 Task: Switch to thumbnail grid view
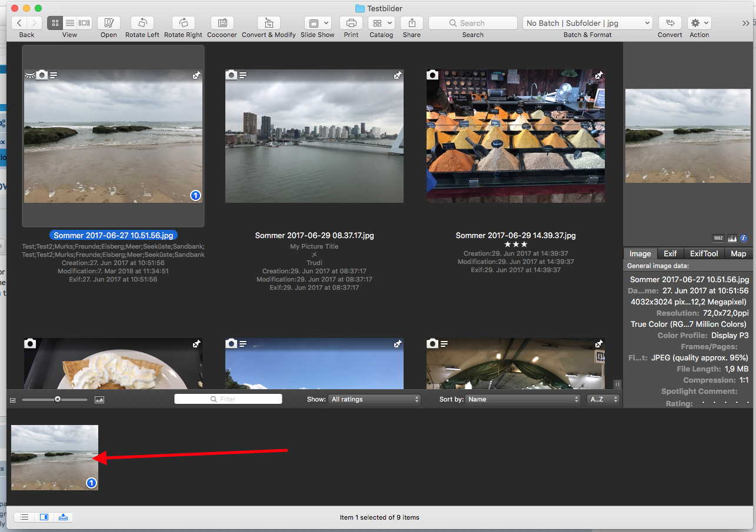pos(55,23)
